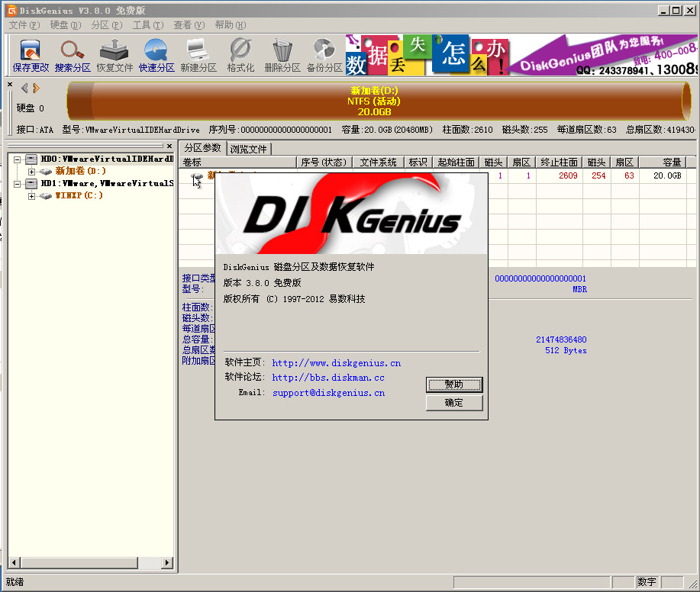Click the 赞助 button in the about dialog
The image size is (700, 592).
[454, 384]
